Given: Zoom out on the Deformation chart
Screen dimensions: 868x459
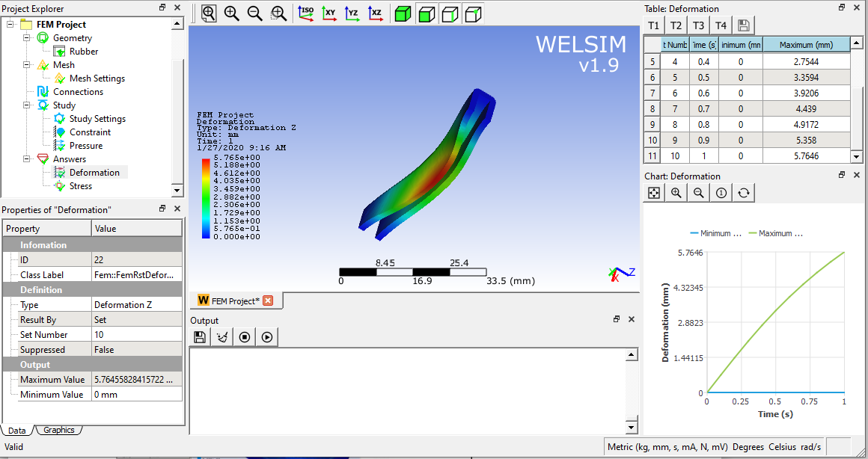Looking at the screenshot, I should click(x=699, y=192).
